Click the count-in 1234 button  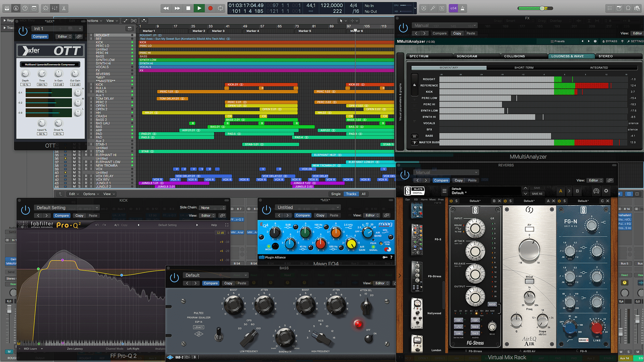click(x=453, y=8)
